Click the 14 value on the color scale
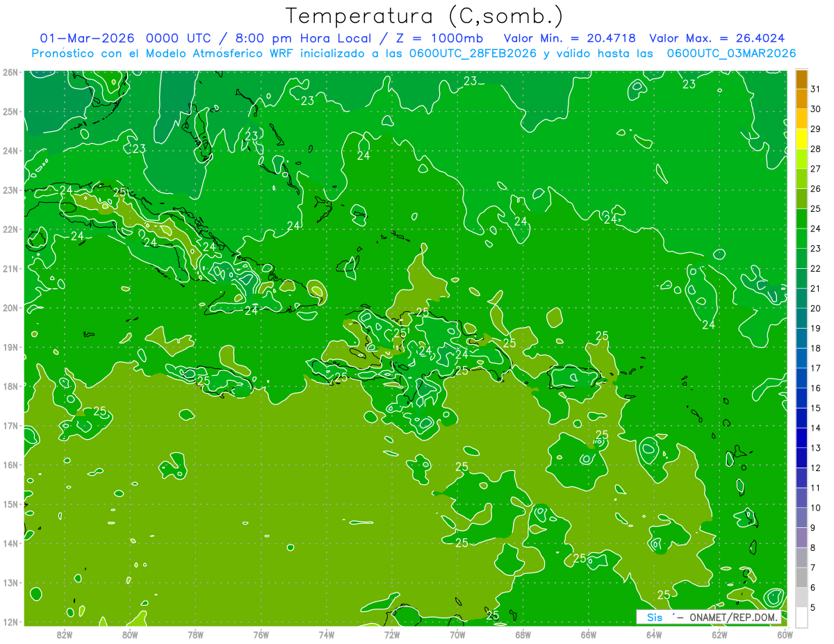This screenshot has width=834, height=644. (x=815, y=428)
